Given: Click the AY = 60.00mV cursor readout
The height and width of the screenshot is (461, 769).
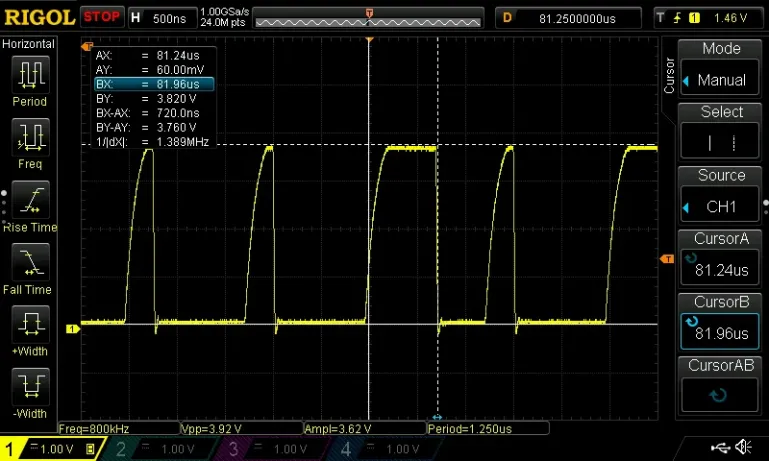Looking at the screenshot, I should (154, 70).
